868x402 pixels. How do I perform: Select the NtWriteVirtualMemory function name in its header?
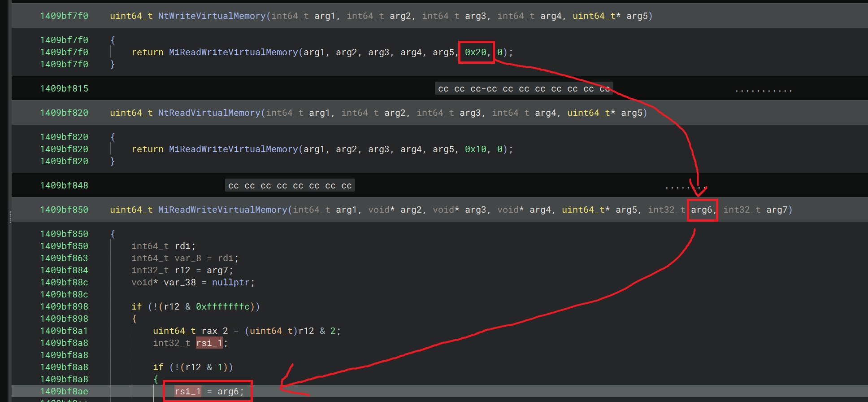[212, 16]
